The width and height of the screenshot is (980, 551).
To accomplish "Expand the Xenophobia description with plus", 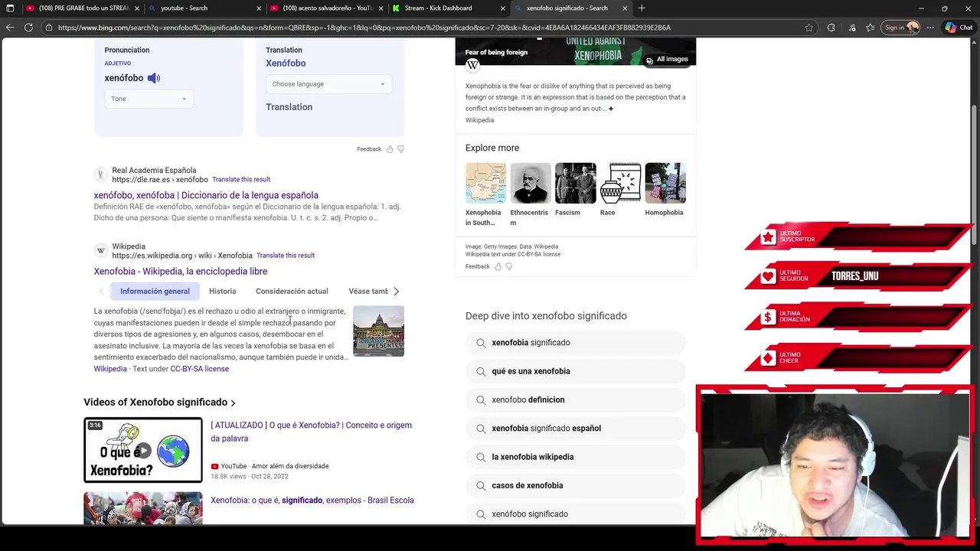I will (x=610, y=109).
